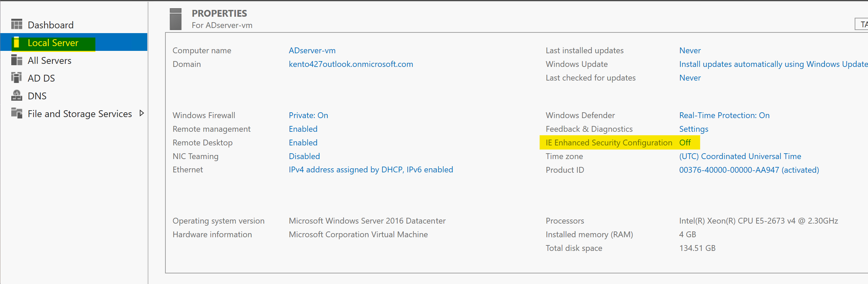
Task: Click the Local Server icon in sidebar
Action: coord(16,42)
